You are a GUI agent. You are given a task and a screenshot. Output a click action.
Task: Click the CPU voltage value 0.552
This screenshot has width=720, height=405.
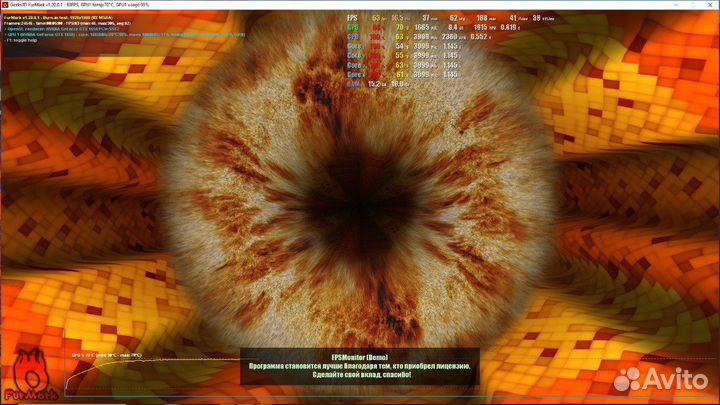[x=478, y=37]
